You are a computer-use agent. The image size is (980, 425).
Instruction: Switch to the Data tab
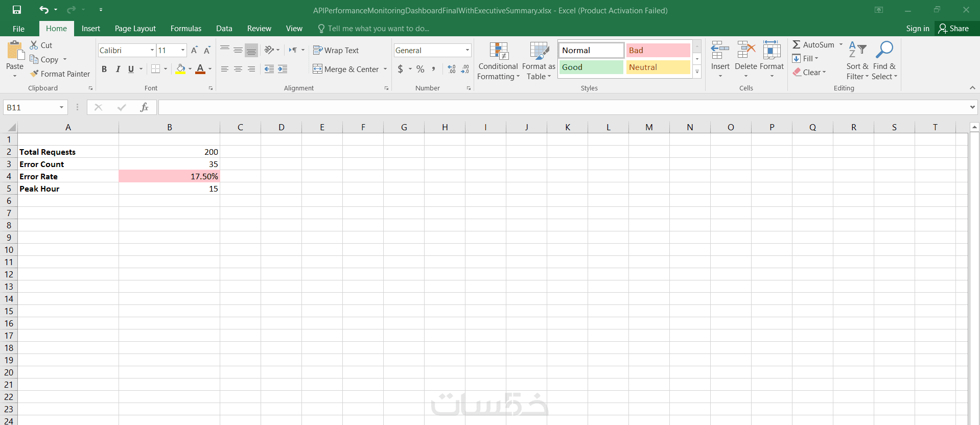point(224,29)
